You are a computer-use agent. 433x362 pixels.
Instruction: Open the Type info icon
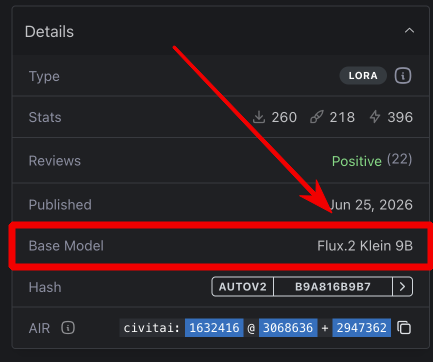(403, 76)
